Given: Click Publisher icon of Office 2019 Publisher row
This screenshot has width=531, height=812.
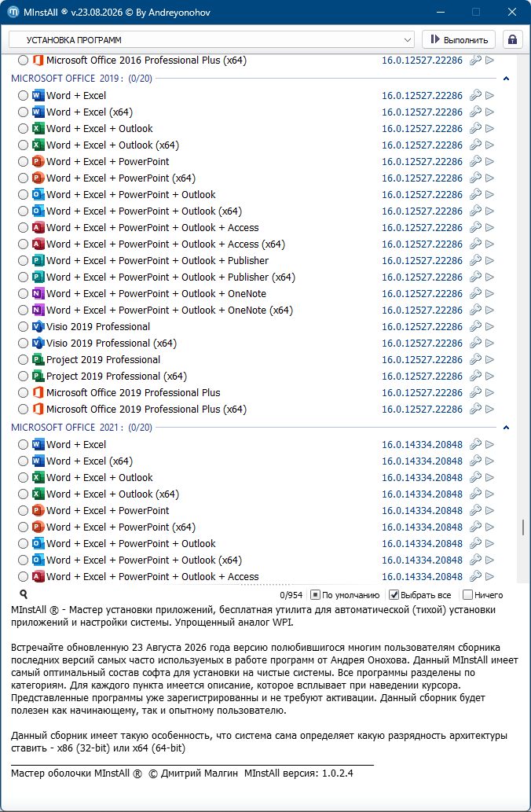Looking at the screenshot, I should (38, 260).
